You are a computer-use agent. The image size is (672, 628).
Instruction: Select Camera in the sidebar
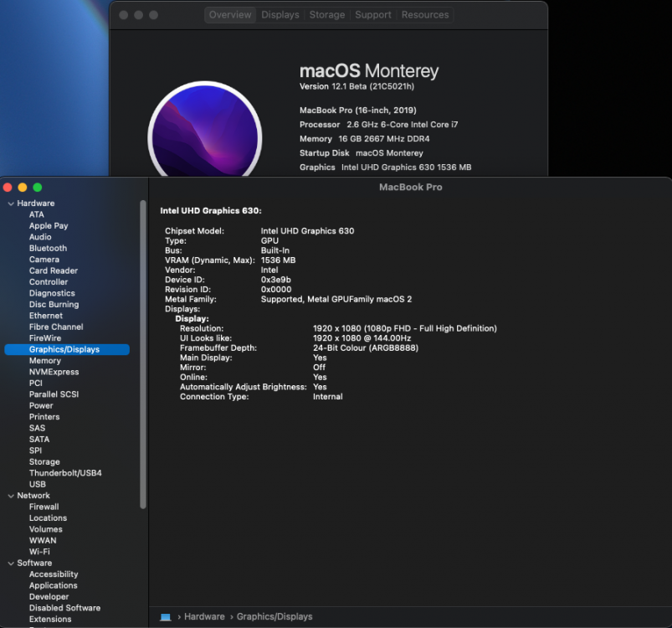[44, 260]
